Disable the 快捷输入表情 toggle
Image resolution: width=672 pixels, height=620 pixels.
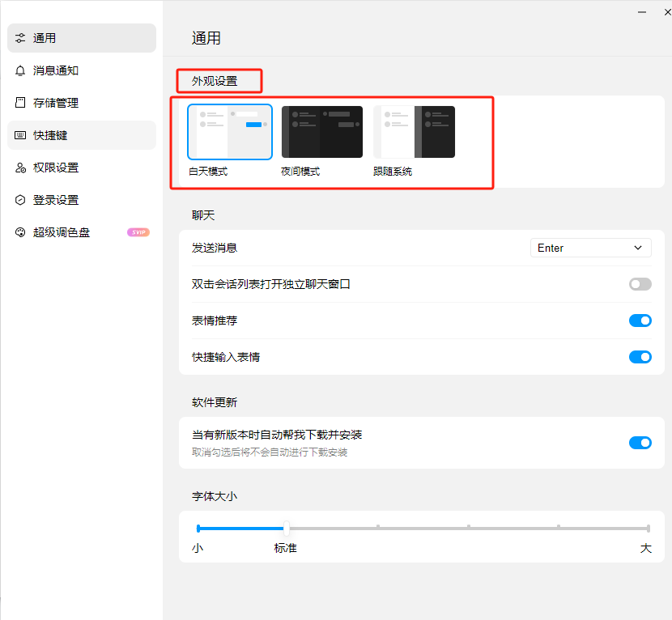[x=640, y=357]
